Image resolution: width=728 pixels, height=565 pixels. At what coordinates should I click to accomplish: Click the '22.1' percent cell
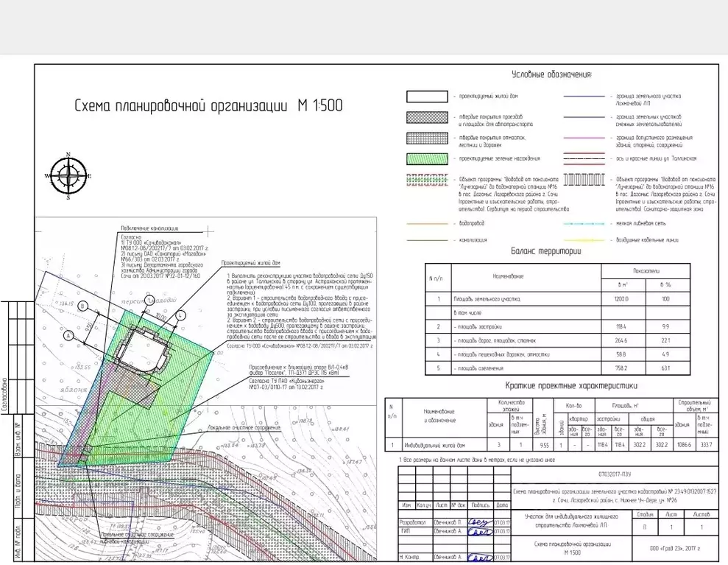(x=665, y=340)
